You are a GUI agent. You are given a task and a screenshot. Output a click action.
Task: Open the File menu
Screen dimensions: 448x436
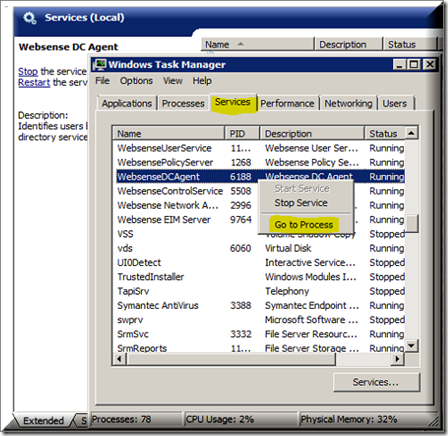tap(102, 81)
